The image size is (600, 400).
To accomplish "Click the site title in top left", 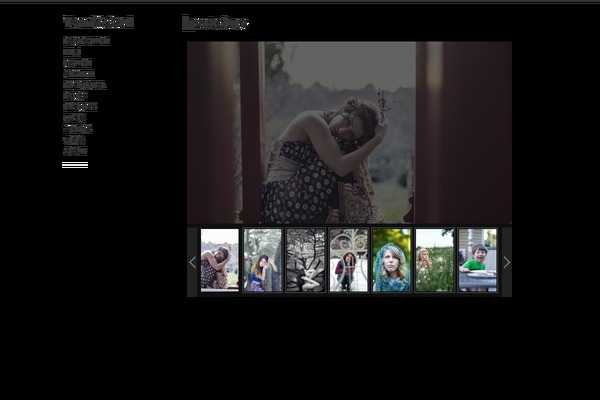I will 98,22.
